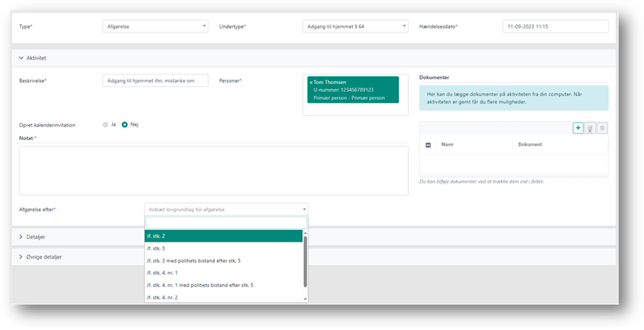The height and width of the screenshot is (330, 644).
Task: Click inside the Notat text area
Action: (x=213, y=170)
